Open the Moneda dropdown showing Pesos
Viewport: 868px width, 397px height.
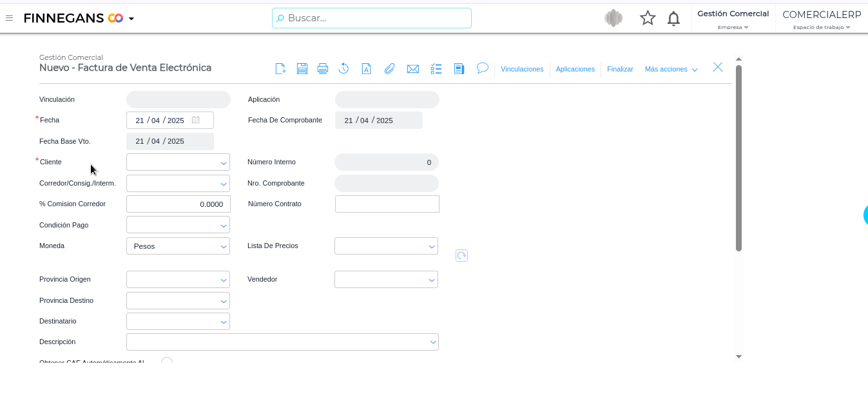point(178,246)
